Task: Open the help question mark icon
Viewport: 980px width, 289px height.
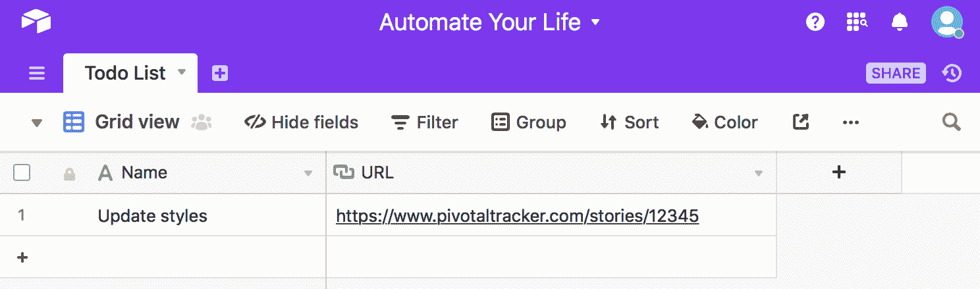Action: [x=815, y=22]
